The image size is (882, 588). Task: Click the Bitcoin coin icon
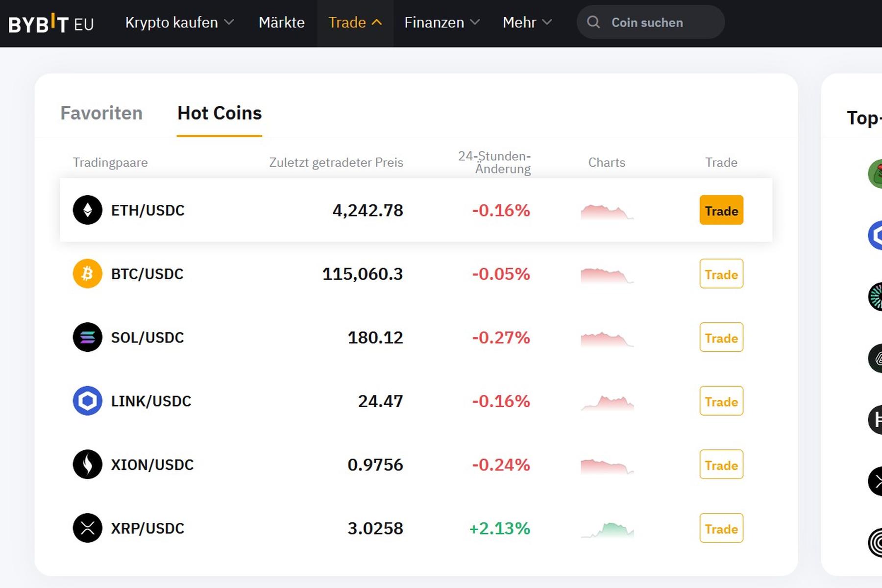coord(88,273)
